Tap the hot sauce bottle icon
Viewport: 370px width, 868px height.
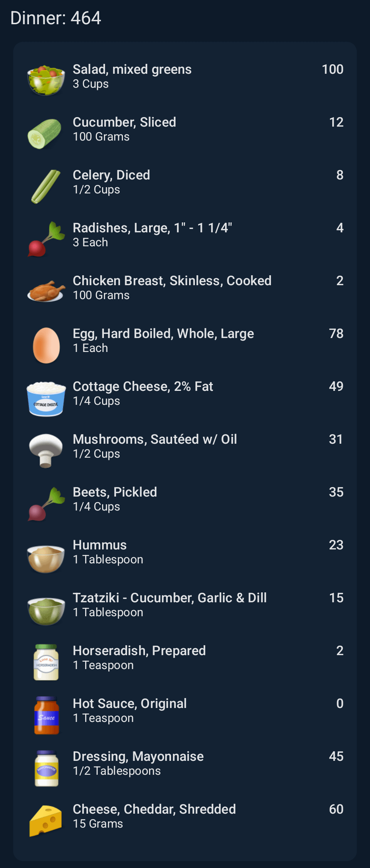coord(46,715)
